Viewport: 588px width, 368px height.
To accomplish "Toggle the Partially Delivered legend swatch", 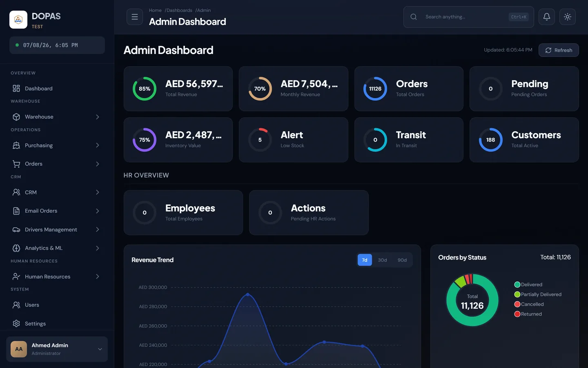I will click(517, 294).
